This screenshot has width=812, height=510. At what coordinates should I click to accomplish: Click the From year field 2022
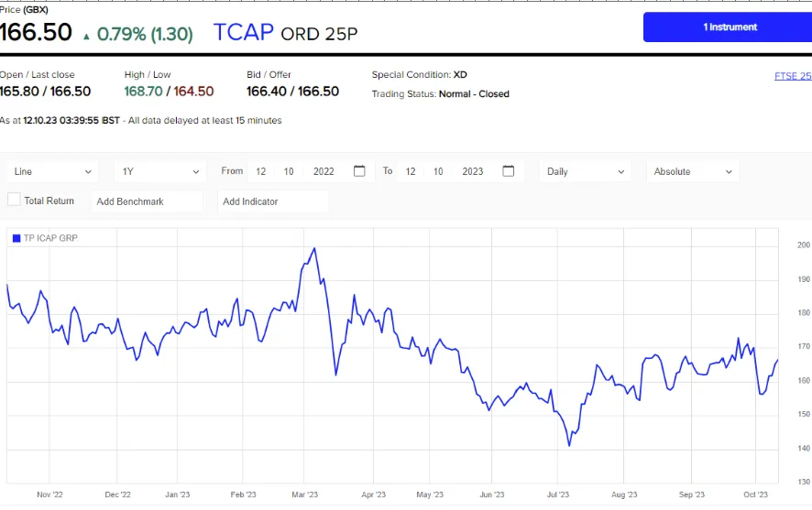click(324, 171)
